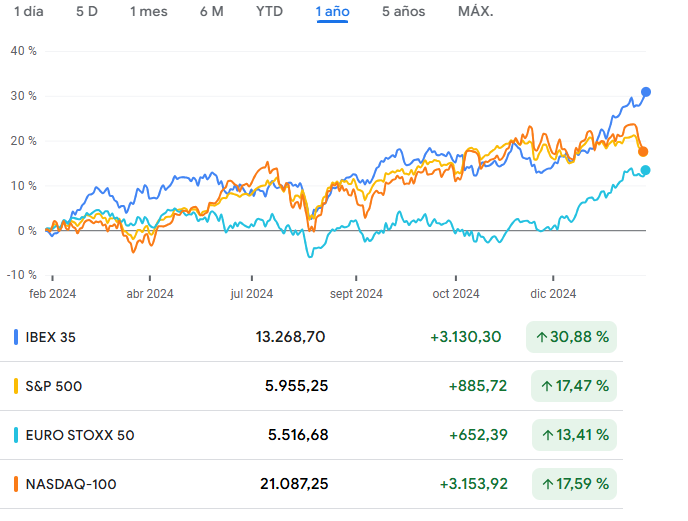Click the cyan EURO STOXX endpoint dot
688x521 pixels.
click(645, 170)
